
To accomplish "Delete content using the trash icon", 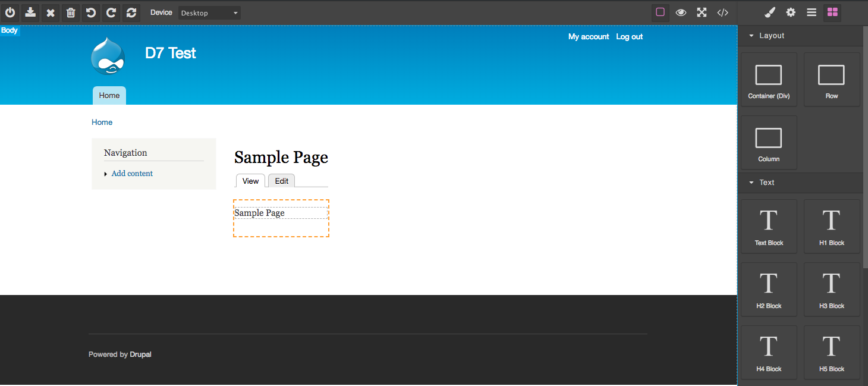I will point(71,12).
